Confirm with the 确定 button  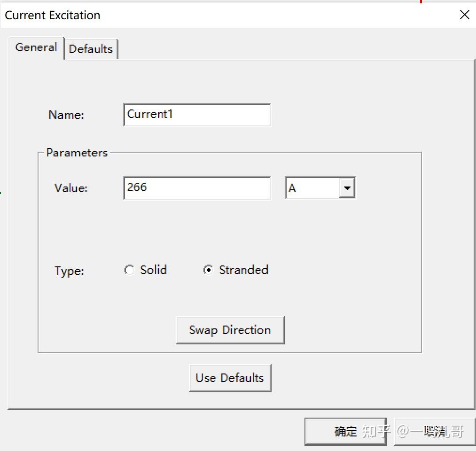point(345,431)
